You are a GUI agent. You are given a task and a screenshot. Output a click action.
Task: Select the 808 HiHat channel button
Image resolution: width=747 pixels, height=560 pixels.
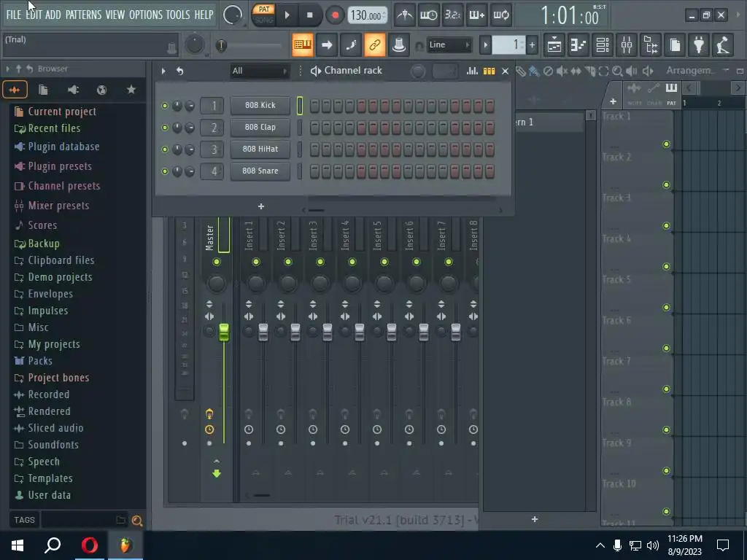[x=260, y=149]
